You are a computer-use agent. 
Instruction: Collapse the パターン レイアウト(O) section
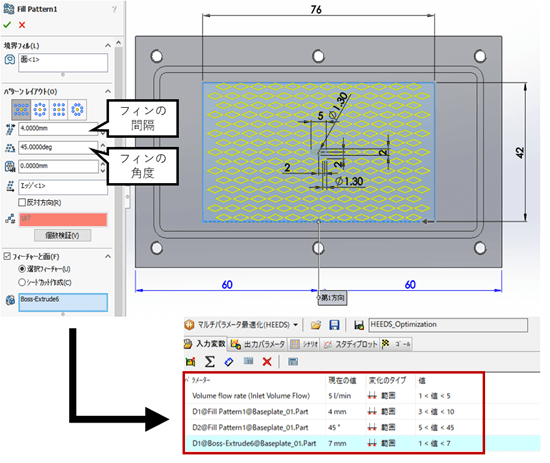(x=108, y=92)
